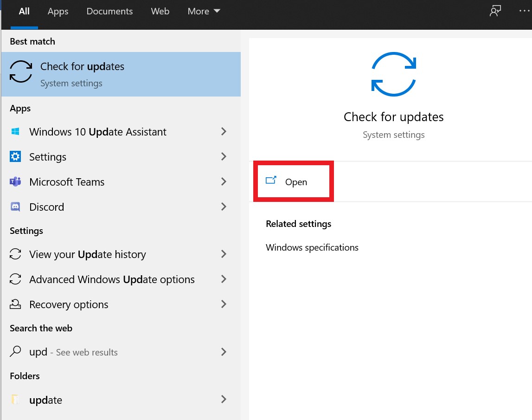Screen dimensions: 532x420
Task: Switch to the Documents filter tab
Action: click(109, 11)
